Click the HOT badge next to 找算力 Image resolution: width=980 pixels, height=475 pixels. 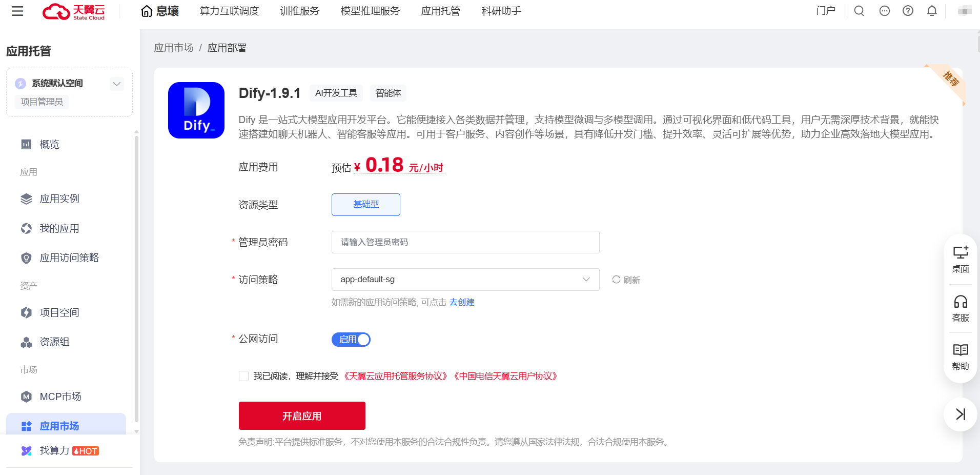tap(86, 451)
